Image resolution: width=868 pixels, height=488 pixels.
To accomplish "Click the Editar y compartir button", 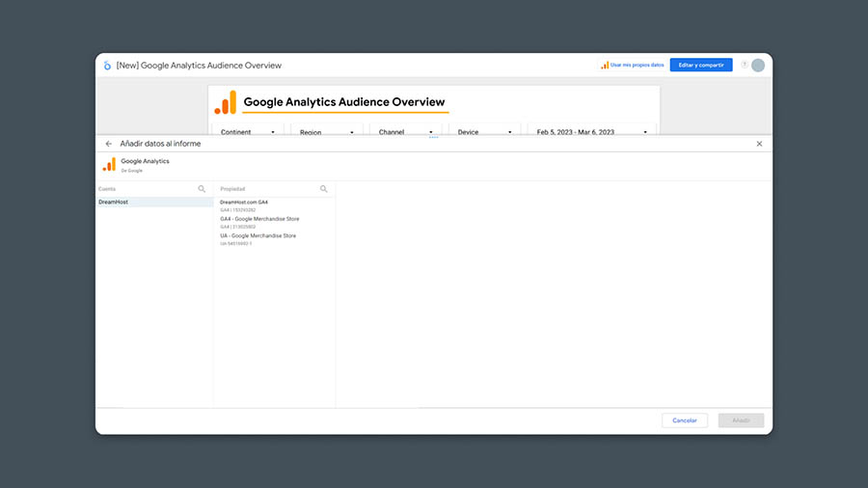I will (701, 65).
